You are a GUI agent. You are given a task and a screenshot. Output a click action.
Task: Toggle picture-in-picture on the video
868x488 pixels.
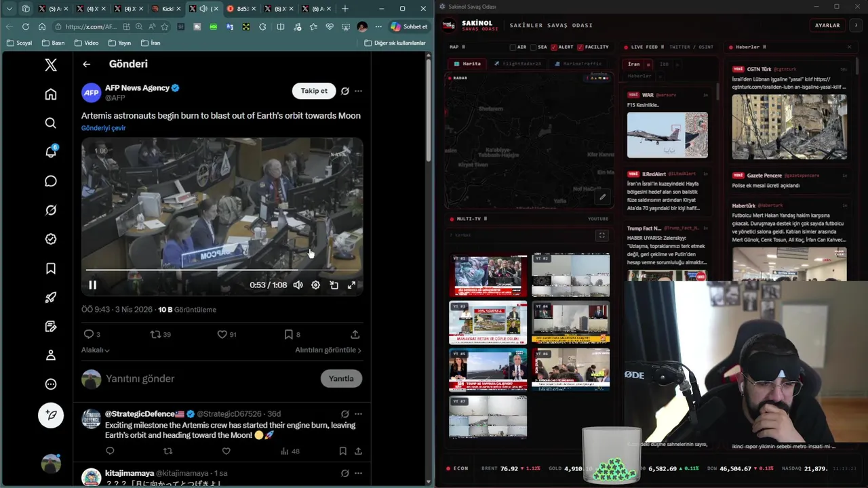click(334, 285)
